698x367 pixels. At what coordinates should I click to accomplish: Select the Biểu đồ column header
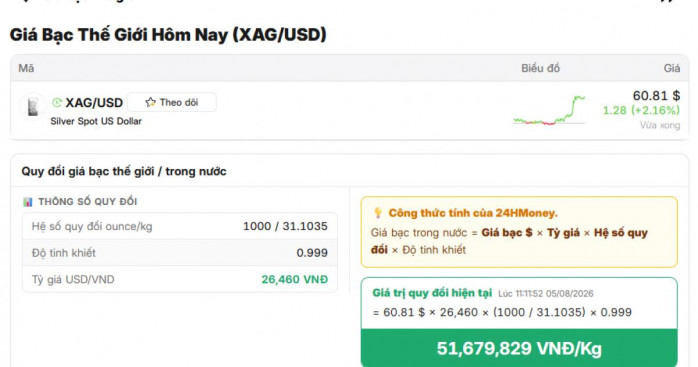tap(540, 68)
